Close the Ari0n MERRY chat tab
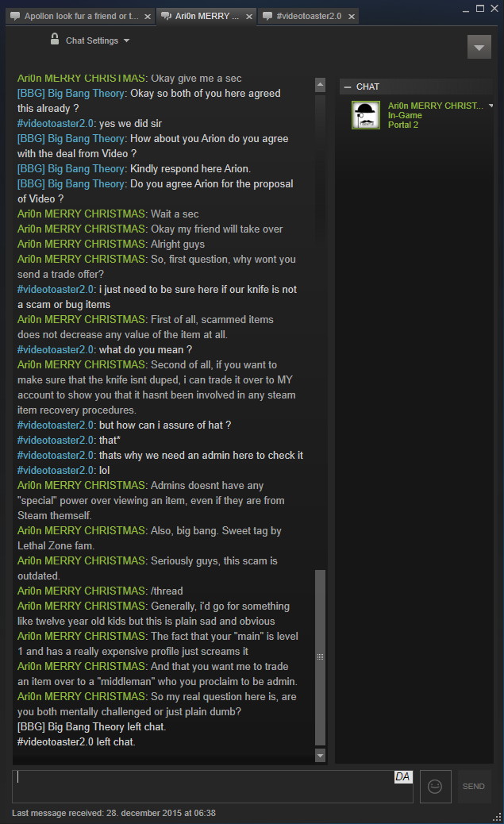The height and width of the screenshot is (824, 504). [249, 17]
